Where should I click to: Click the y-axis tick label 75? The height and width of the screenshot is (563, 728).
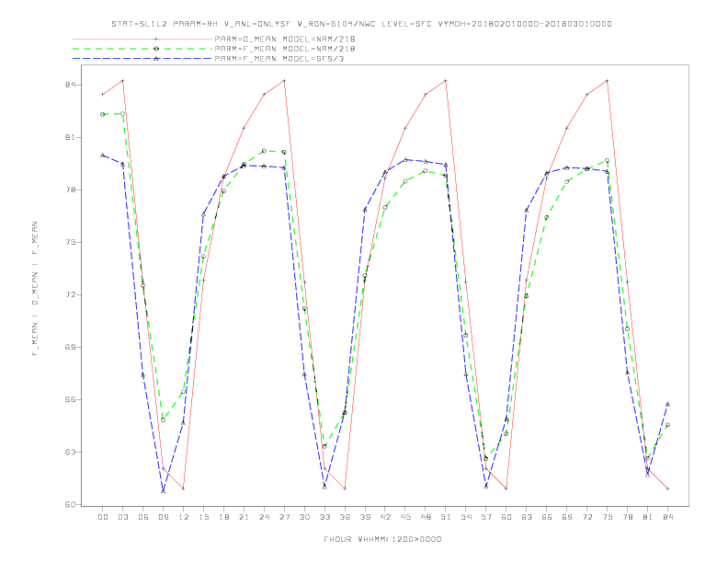70,243
